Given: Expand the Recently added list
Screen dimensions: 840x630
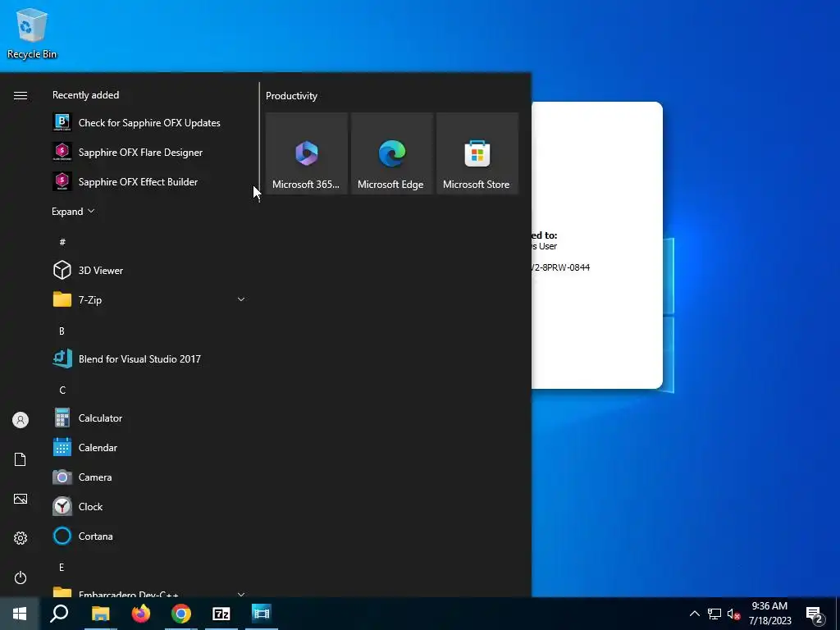Looking at the screenshot, I should coord(73,211).
